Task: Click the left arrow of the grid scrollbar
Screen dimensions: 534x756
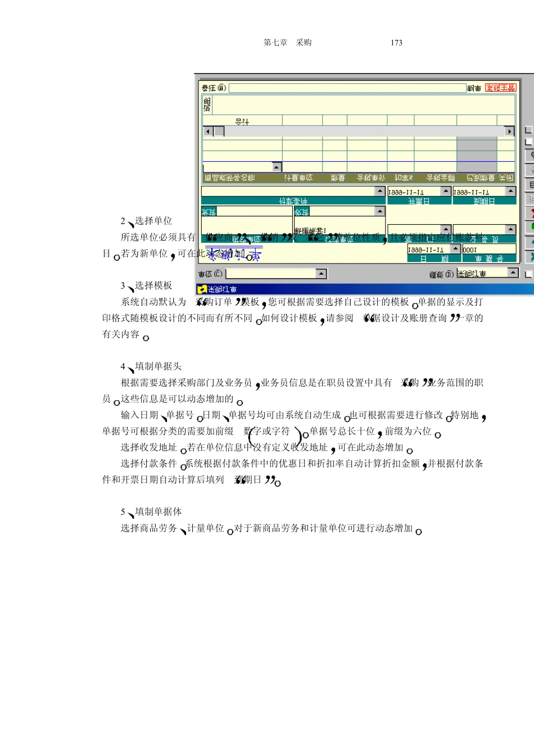Action: click(208, 132)
